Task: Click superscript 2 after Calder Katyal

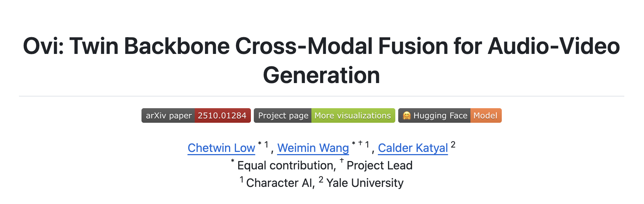Action: click(453, 145)
